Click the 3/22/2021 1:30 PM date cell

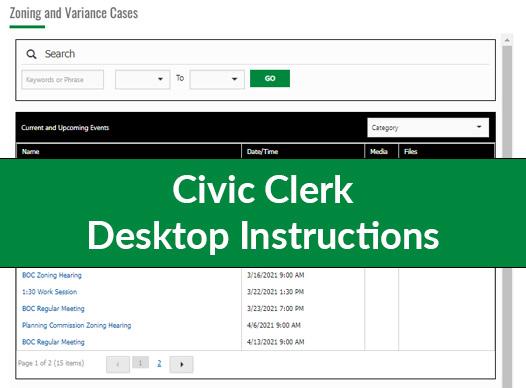pyautogui.click(x=275, y=292)
